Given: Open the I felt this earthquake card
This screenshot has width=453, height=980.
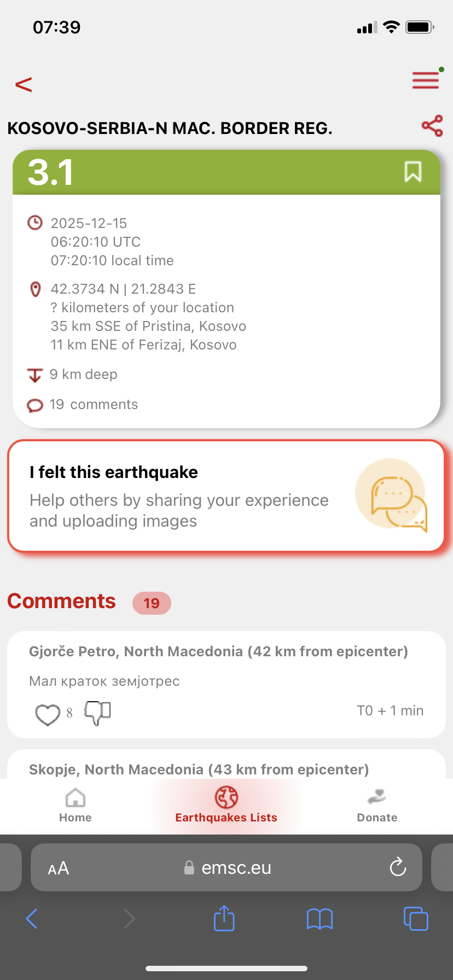Looking at the screenshot, I should 181,495.
